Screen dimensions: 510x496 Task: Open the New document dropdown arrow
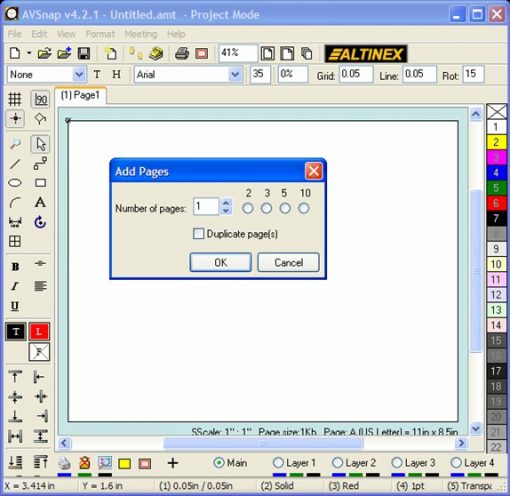point(29,53)
